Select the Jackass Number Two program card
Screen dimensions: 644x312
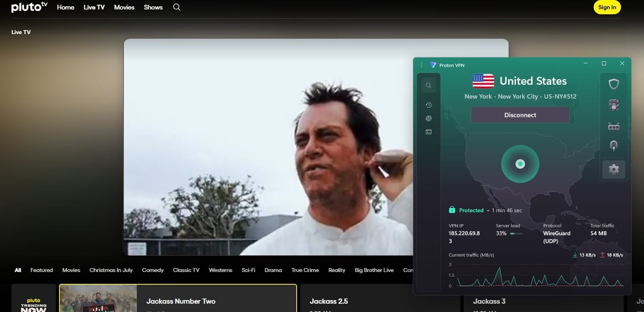click(x=178, y=298)
